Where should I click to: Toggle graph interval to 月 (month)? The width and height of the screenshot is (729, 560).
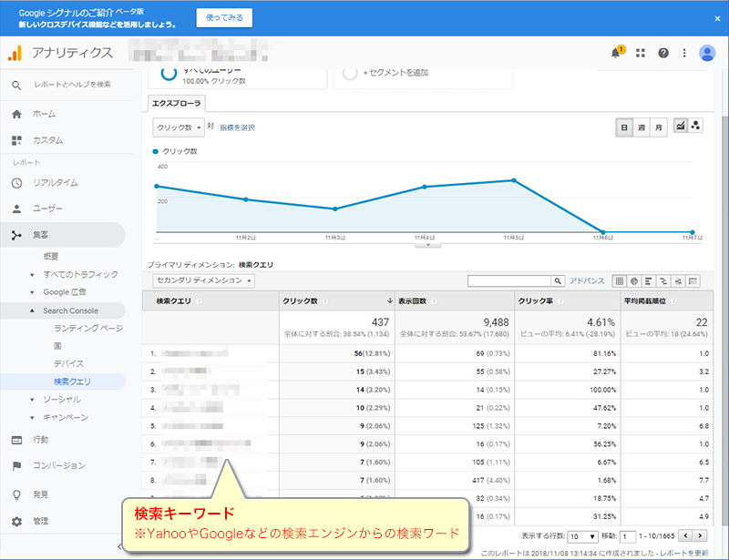pyautogui.click(x=659, y=127)
